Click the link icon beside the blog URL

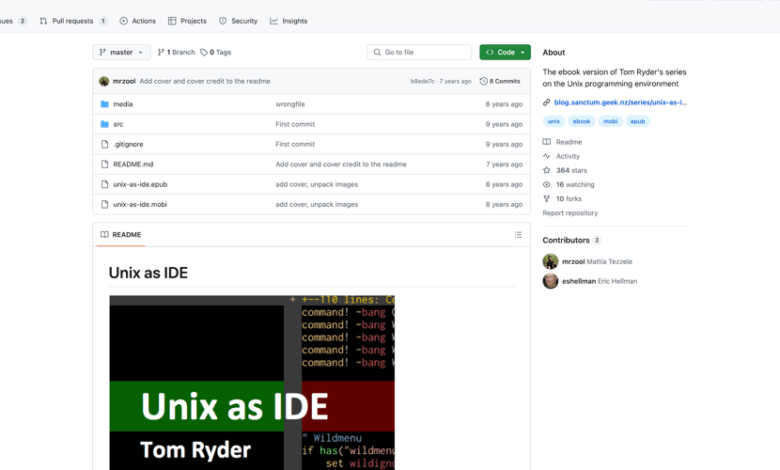click(546, 102)
